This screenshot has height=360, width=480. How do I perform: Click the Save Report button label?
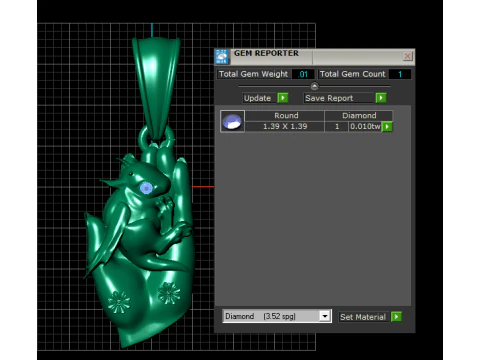(339, 98)
